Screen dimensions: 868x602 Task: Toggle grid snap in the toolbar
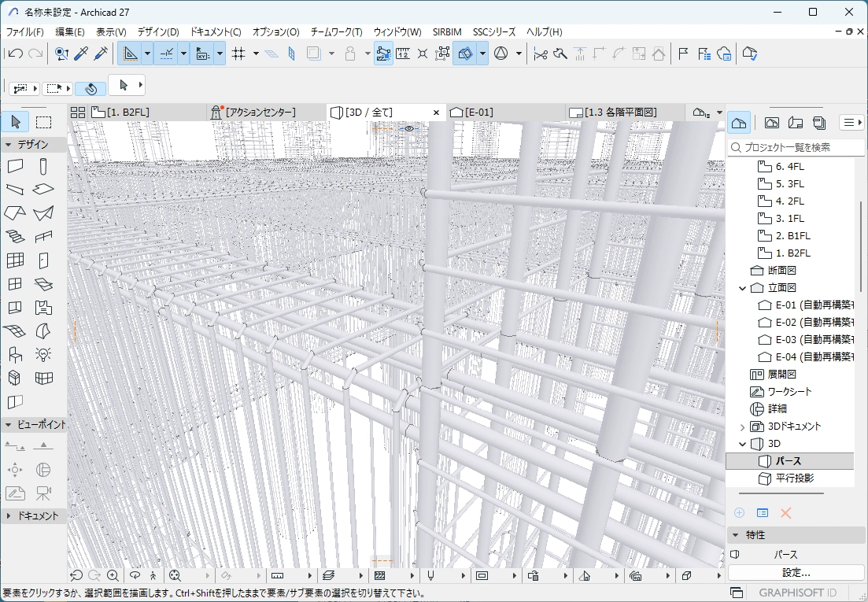[x=239, y=54]
